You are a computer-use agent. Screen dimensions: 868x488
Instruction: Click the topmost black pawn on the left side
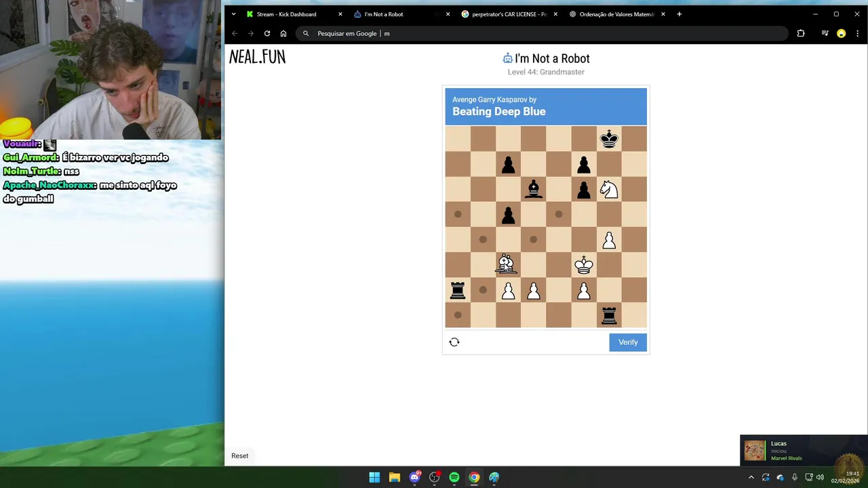point(508,164)
